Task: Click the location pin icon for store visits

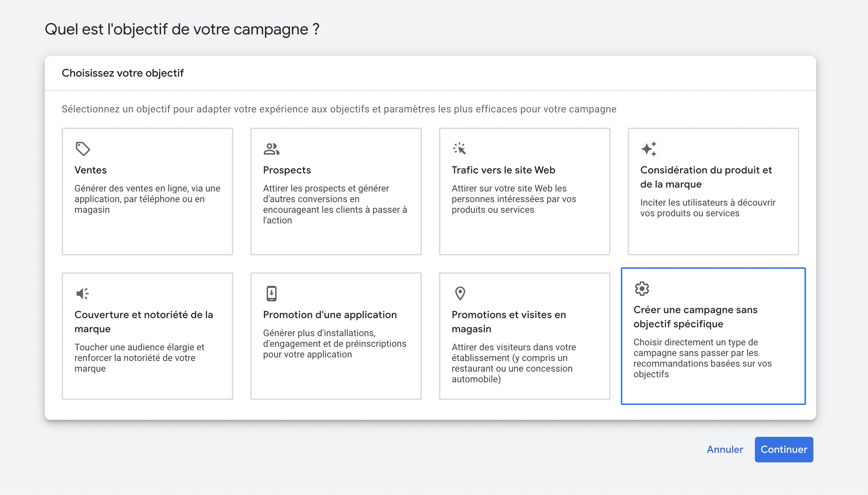Action: (460, 294)
